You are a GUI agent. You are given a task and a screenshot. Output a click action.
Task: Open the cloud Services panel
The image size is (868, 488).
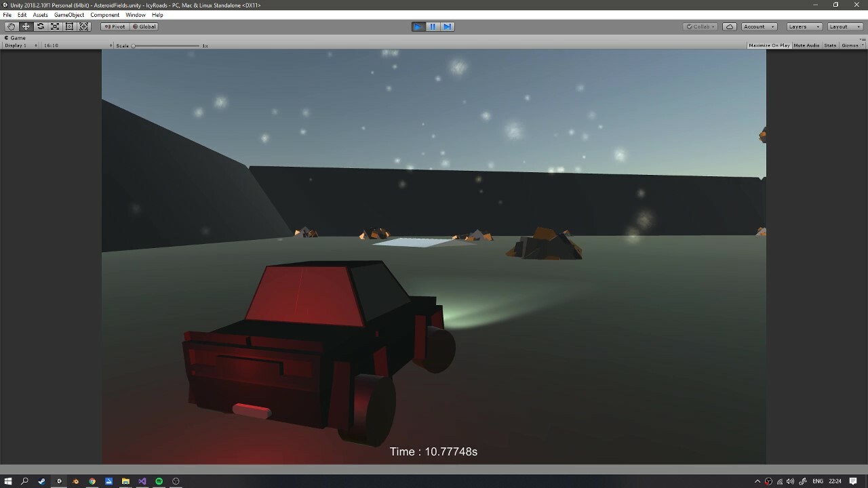[x=730, y=26]
